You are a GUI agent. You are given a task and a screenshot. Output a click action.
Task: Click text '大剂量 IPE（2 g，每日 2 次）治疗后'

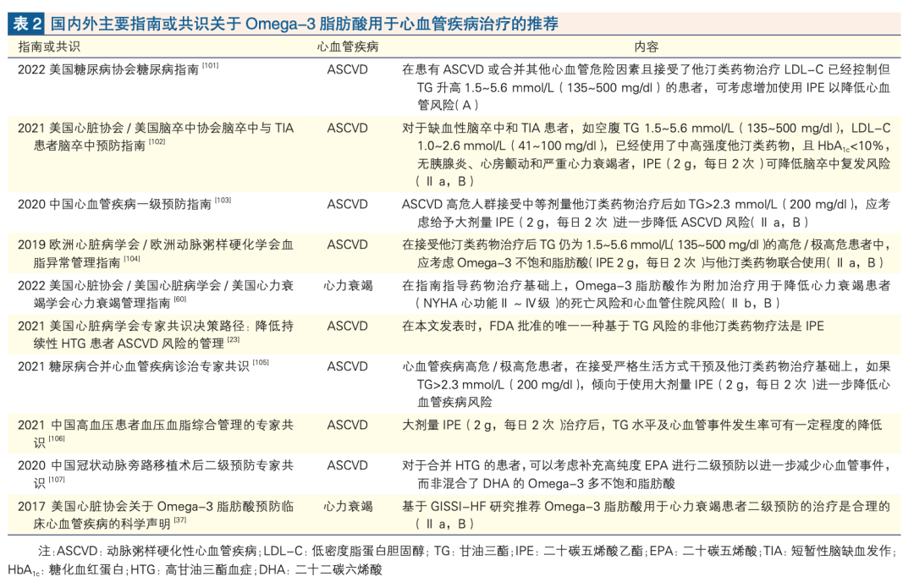(501, 426)
